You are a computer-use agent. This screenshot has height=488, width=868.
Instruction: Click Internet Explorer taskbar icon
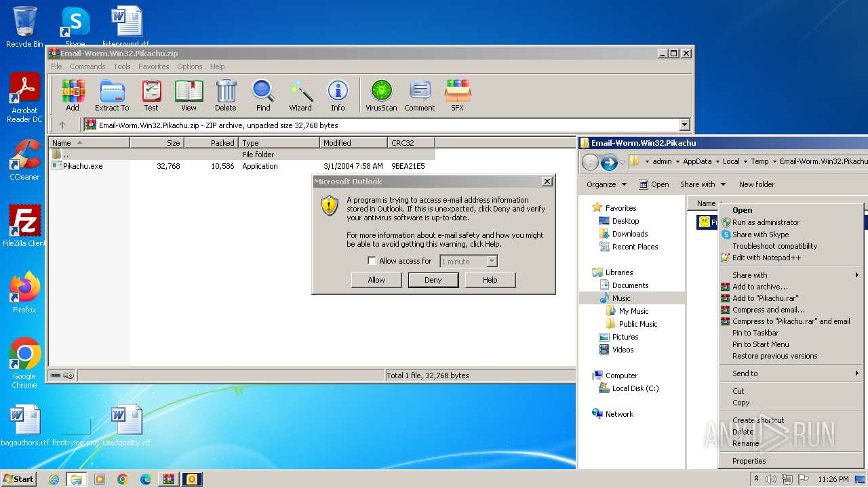pos(54,479)
